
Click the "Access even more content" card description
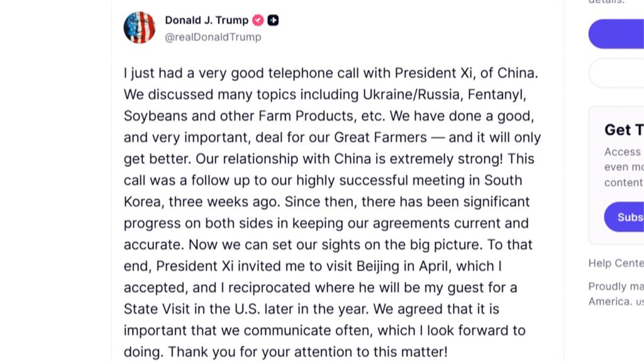coord(623,167)
